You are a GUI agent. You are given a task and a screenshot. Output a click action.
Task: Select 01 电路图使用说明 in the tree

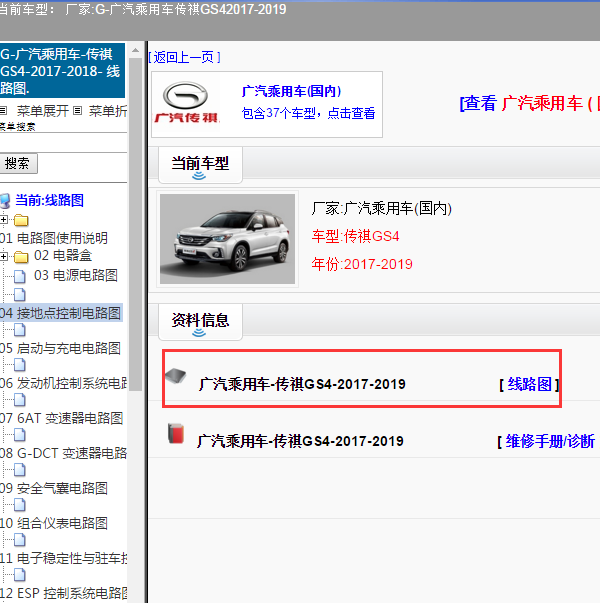(53, 238)
